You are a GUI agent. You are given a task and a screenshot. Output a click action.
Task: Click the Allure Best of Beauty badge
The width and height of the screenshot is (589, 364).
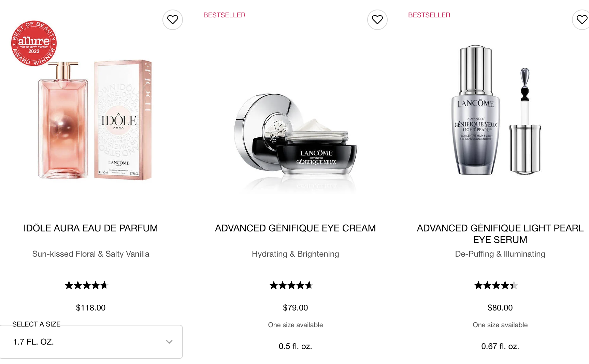(34, 43)
